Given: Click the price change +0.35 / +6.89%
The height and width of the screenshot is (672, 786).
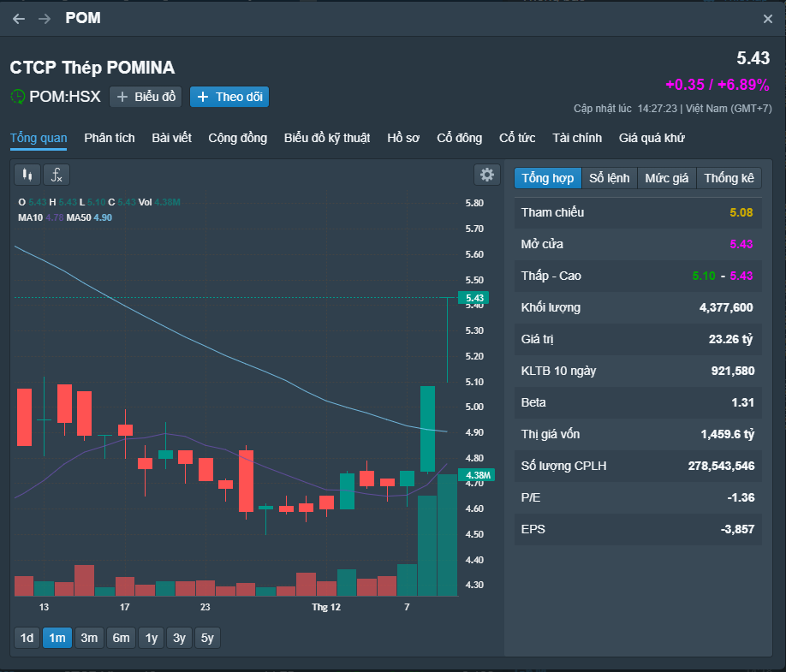Looking at the screenshot, I should pyautogui.click(x=718, y=85).
